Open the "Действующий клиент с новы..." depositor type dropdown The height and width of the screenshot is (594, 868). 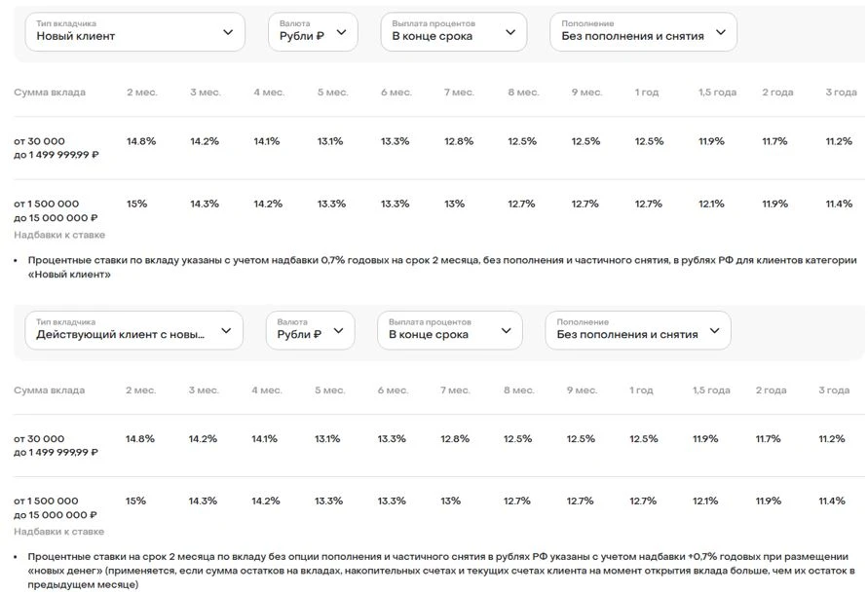pyautogui.click(x=134, y=330)
